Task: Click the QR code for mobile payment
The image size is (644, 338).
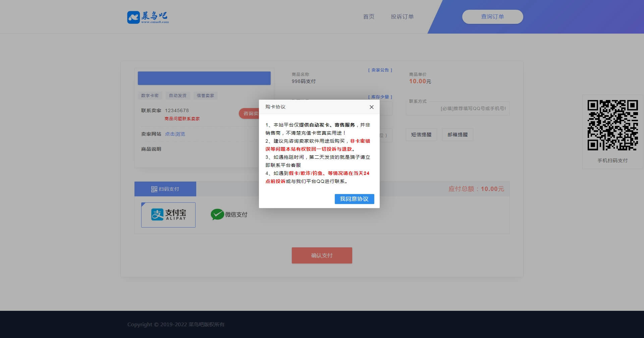Action: (612, 125)
